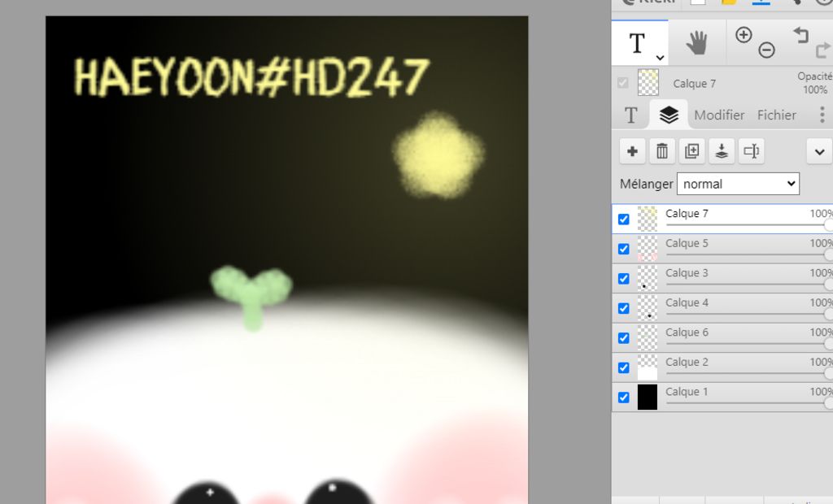Screen dimensions: 833x504
Task: Hide Calque 3 layer
Action: click(624, 279)
